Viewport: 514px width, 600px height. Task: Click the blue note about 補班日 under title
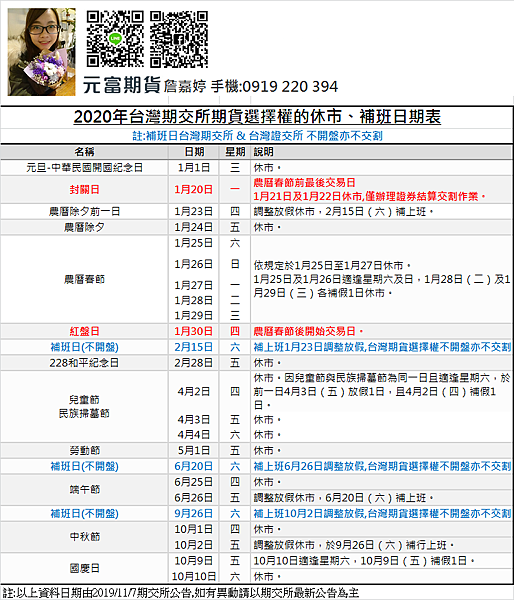pos(257,136)
